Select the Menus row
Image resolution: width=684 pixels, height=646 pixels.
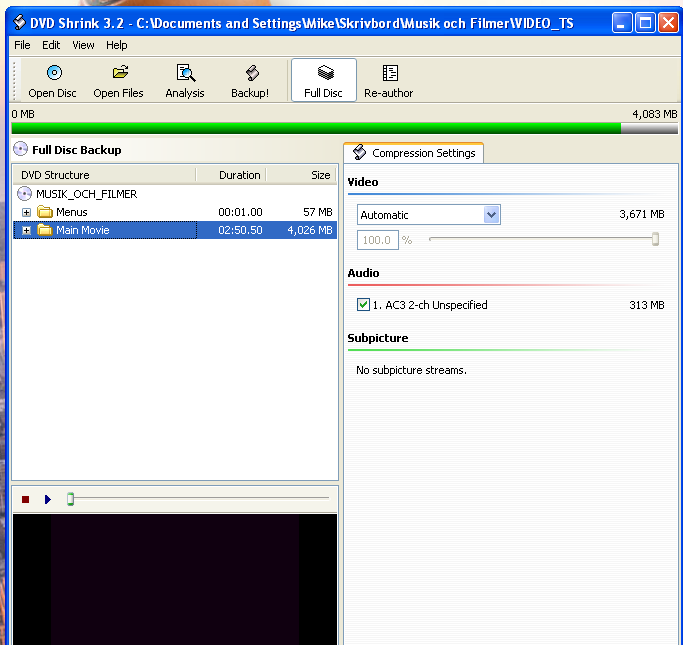175,212
